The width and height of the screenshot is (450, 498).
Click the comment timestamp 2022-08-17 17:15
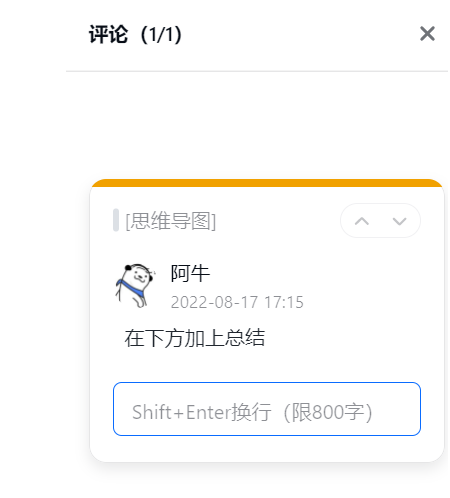[x=237, y=302]
